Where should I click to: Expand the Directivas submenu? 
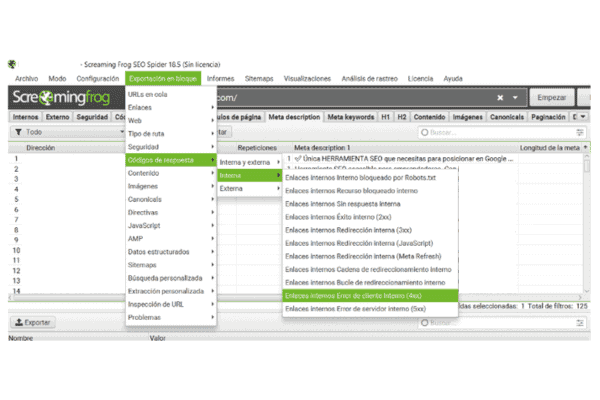click(171, 212)
